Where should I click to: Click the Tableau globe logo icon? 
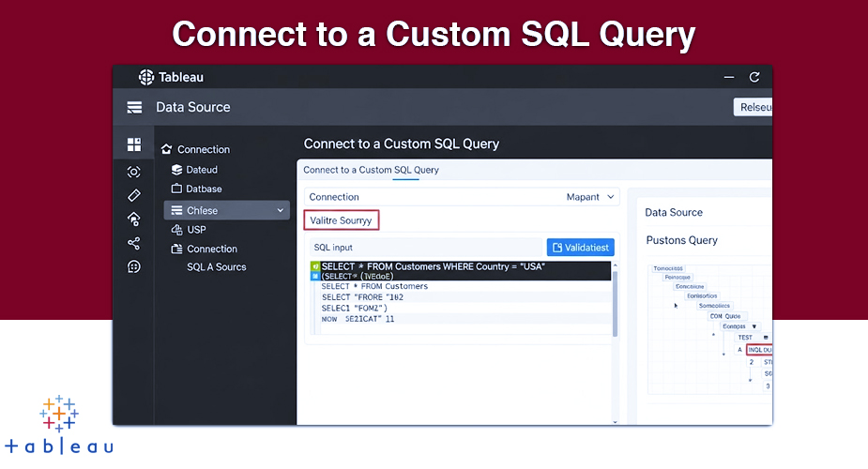click(146, 78)
